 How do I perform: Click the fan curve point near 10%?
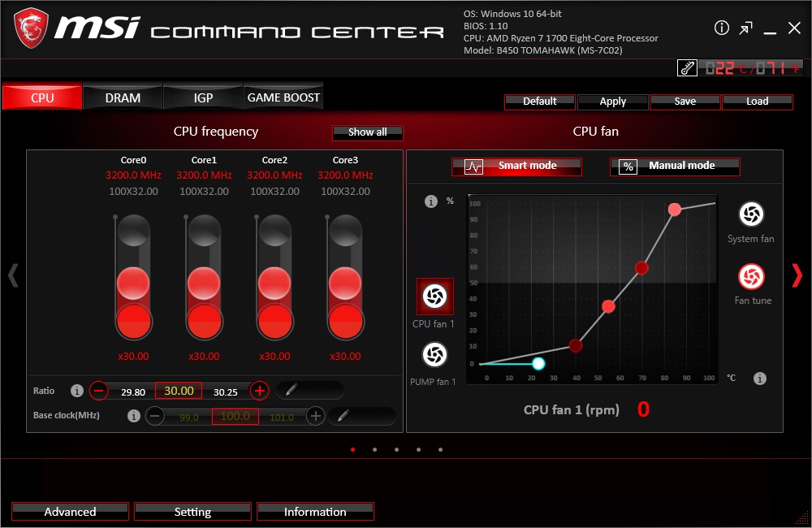point(576,345)
